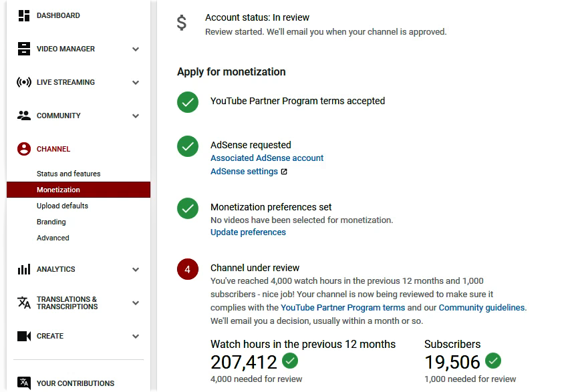This screenshot has width=566, height=392.
Task: Open the Live Streaming menu label
Action: pos(65,82)
